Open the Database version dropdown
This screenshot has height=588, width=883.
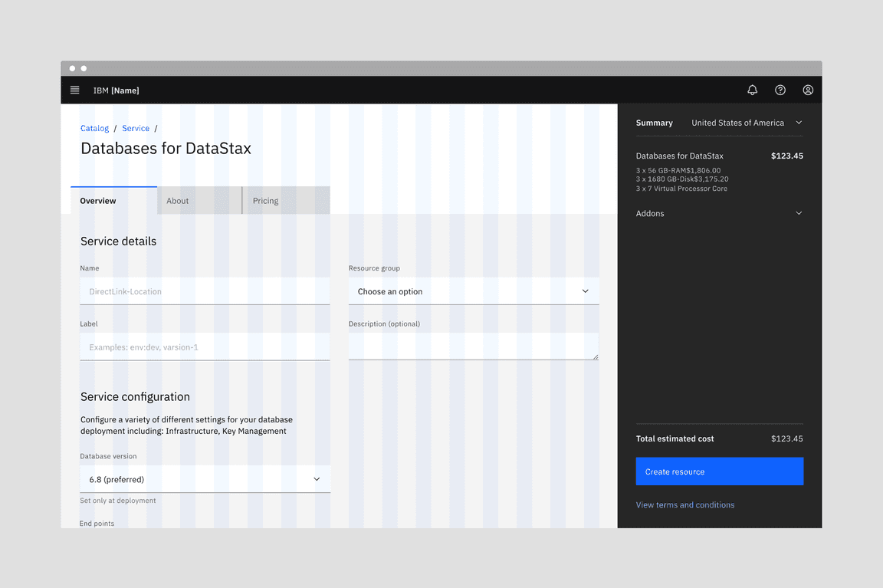point(205,479)
